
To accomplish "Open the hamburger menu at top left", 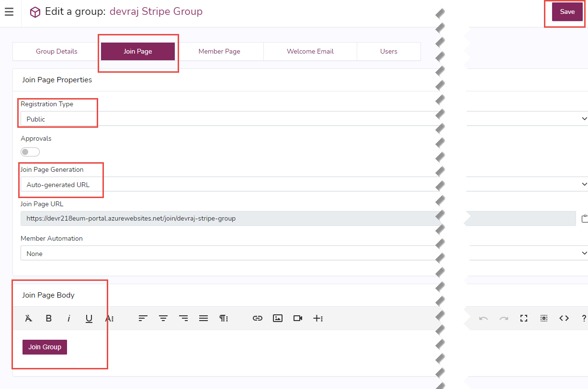I will 9,12.
